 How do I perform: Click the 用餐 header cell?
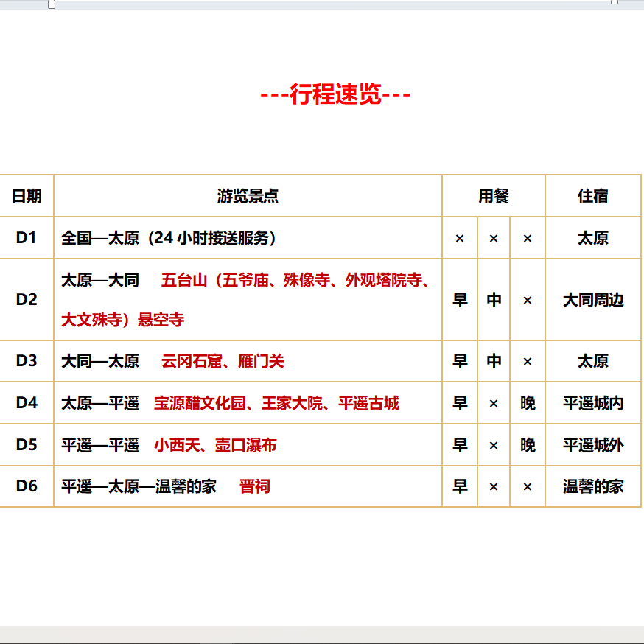493,196
